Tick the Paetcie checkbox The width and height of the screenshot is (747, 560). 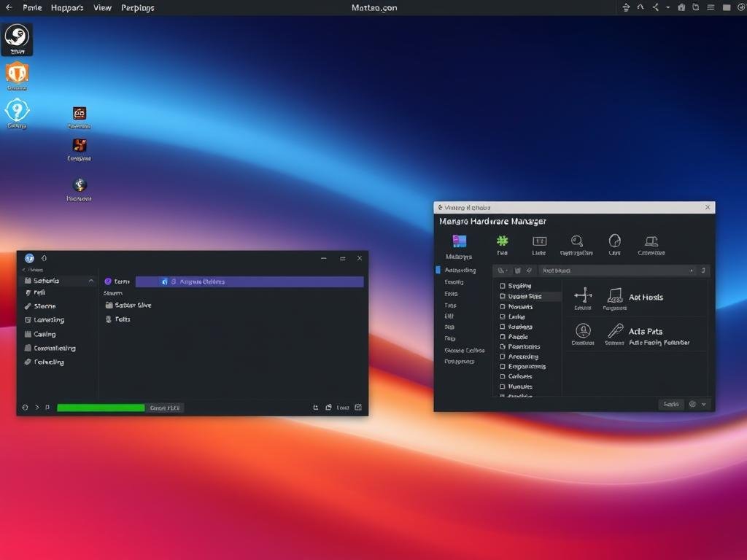(x=502, y=337)
